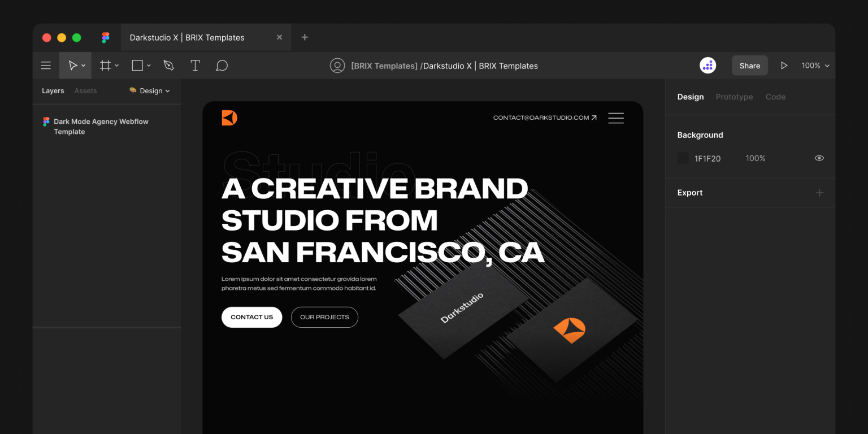Start Present mode with the play icon
The width and height of the screenshot is (868, 434).
tap(784, 65)
